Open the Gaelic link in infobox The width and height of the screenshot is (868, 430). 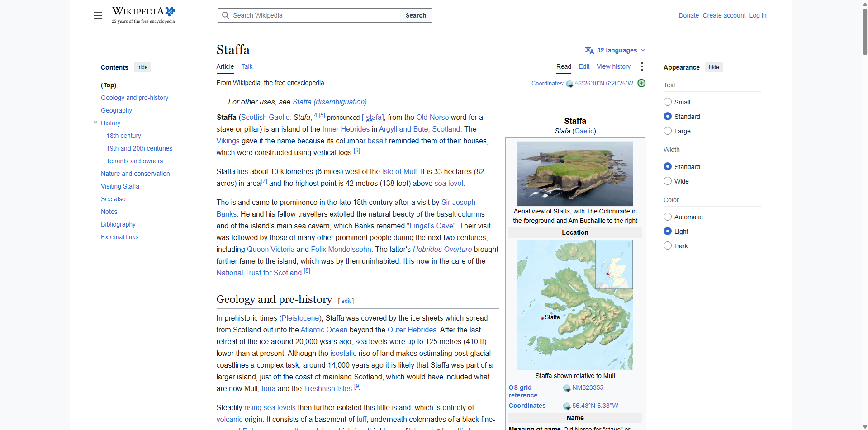tap(584, 131)
